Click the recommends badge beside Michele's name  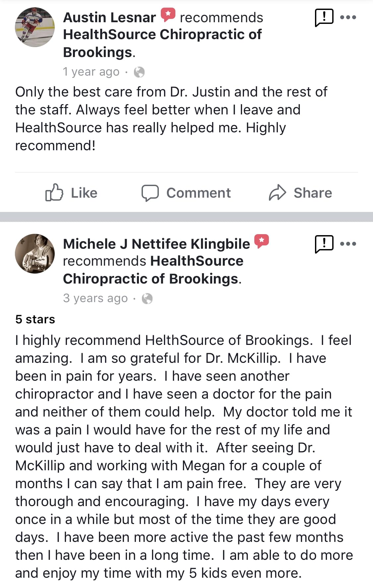pyautogui.click(x=262, y=241)
